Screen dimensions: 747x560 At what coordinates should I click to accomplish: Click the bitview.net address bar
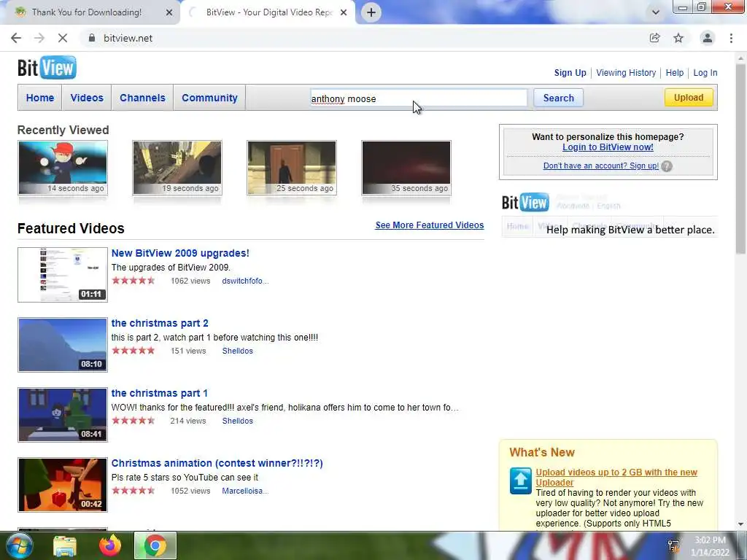pos(362,38)
